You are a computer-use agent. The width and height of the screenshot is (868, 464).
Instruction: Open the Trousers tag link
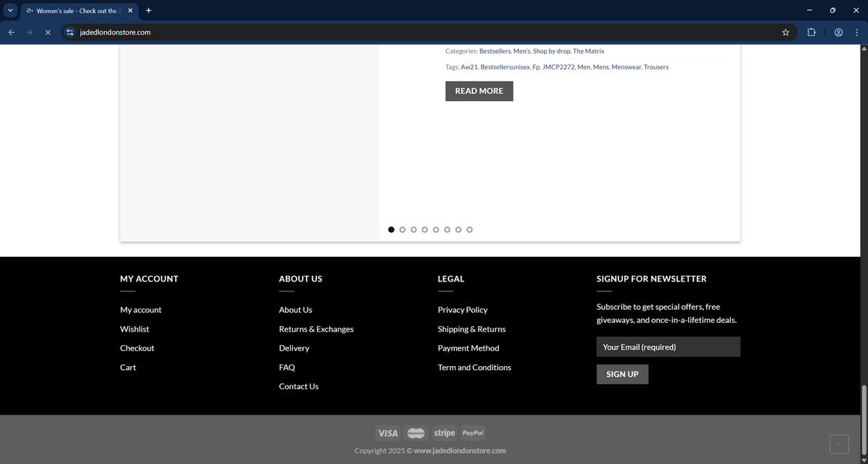point(656,67)
